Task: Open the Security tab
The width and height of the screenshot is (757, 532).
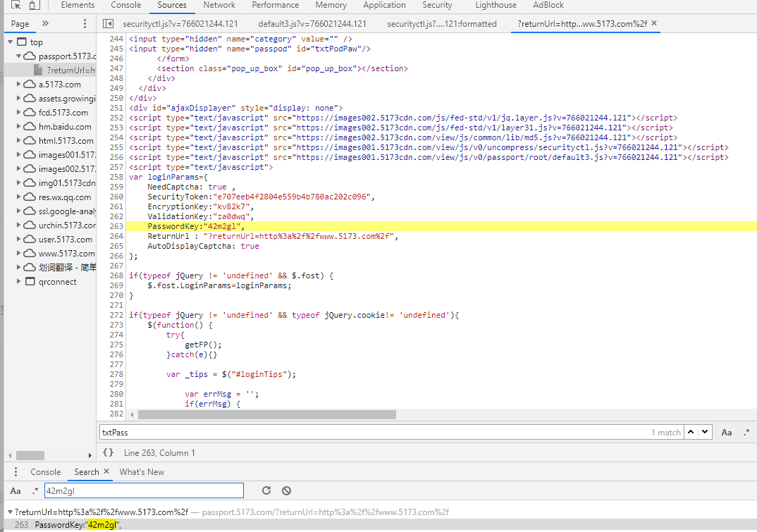Action: point(437,5)
